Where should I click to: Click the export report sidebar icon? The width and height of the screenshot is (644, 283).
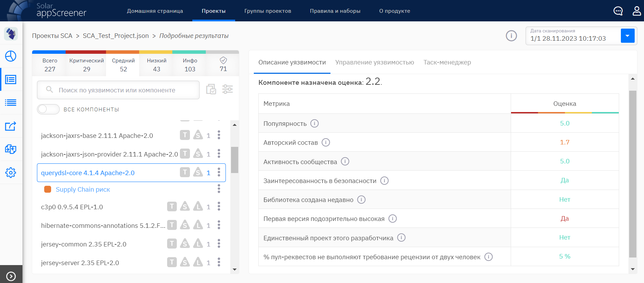pyautogui.click(x=11, y=126)
